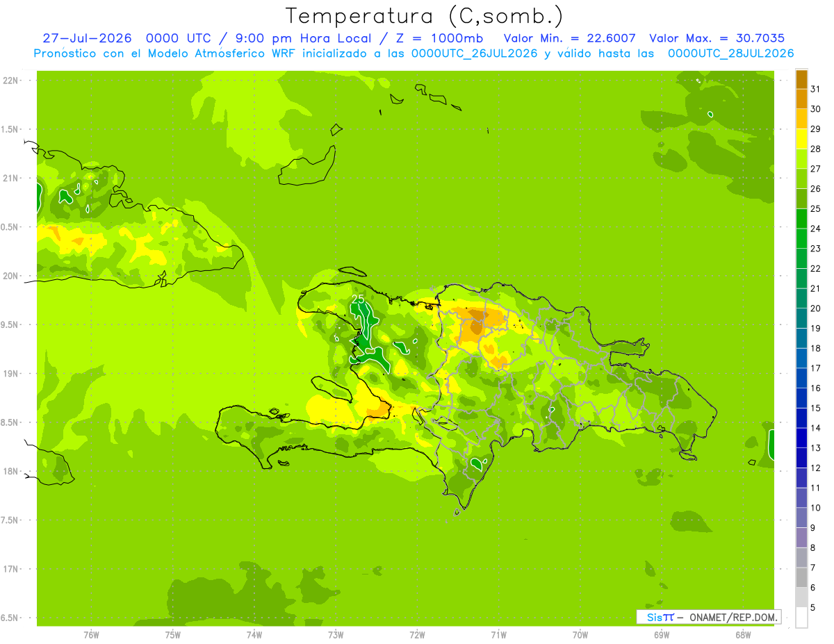Click the legend value "28"

click(x=815, y=149)
